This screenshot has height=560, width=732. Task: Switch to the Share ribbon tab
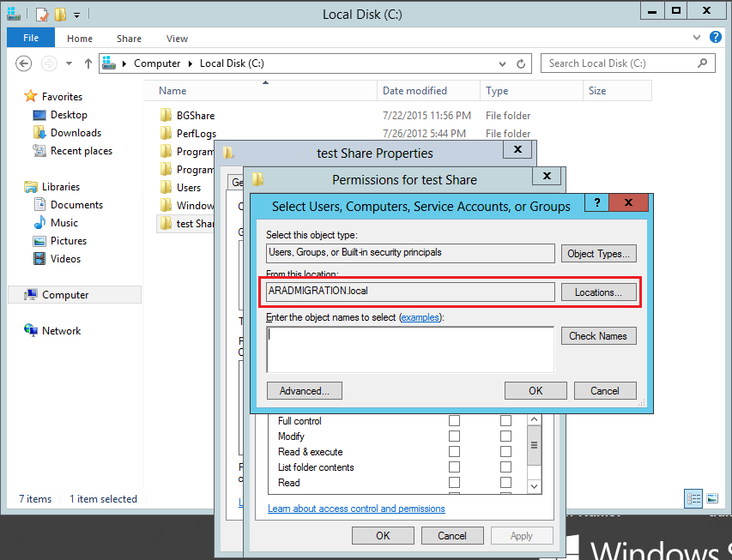tap(128, 39)
